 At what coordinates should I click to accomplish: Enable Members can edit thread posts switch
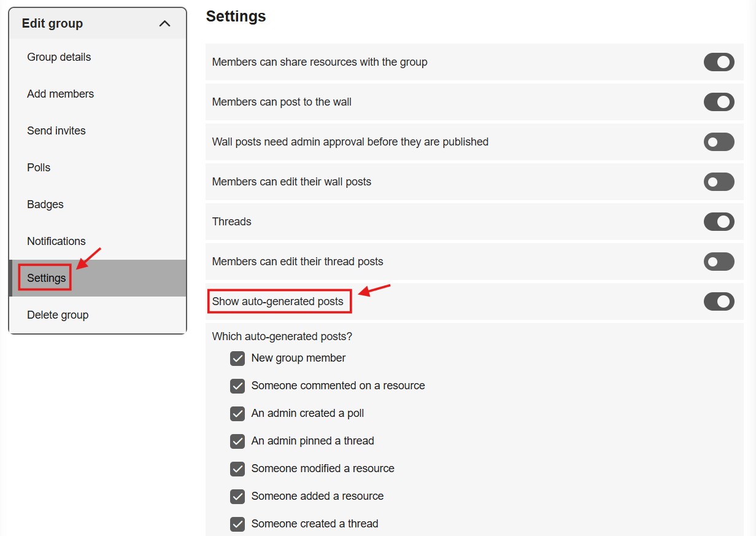719,262
